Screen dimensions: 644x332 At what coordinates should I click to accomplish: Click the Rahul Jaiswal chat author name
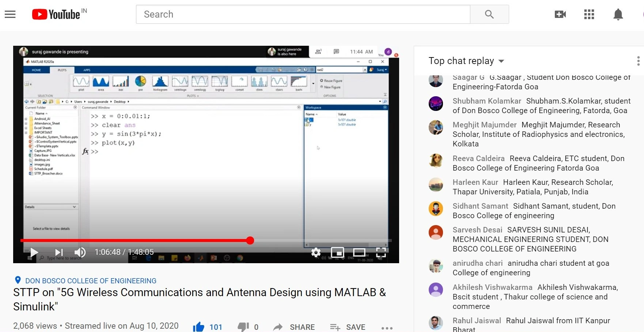477,321
